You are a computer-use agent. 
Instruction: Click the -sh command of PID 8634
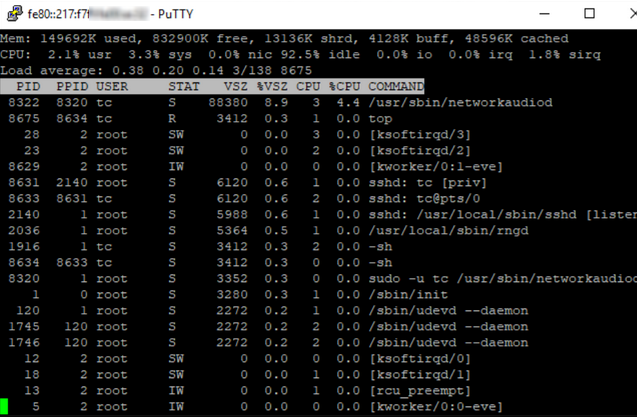coord(380,263)
